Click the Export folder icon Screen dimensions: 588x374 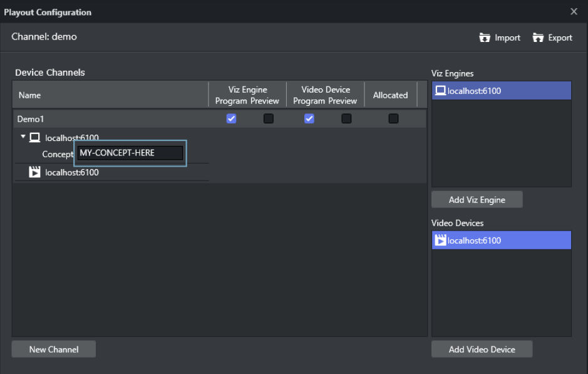[x=538, y=38]
